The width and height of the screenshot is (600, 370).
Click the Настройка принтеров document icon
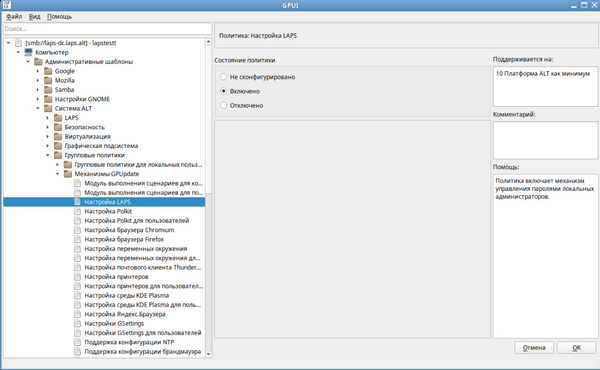coord(77,277)
